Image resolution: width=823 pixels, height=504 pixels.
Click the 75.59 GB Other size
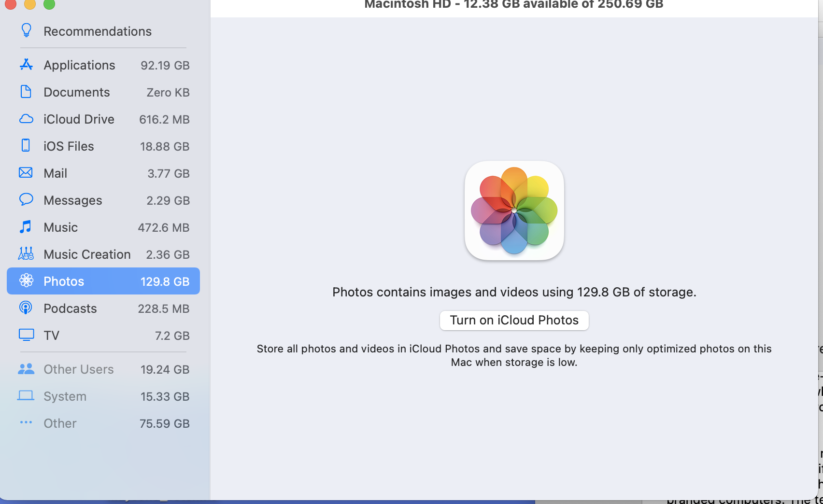point(165,423)
